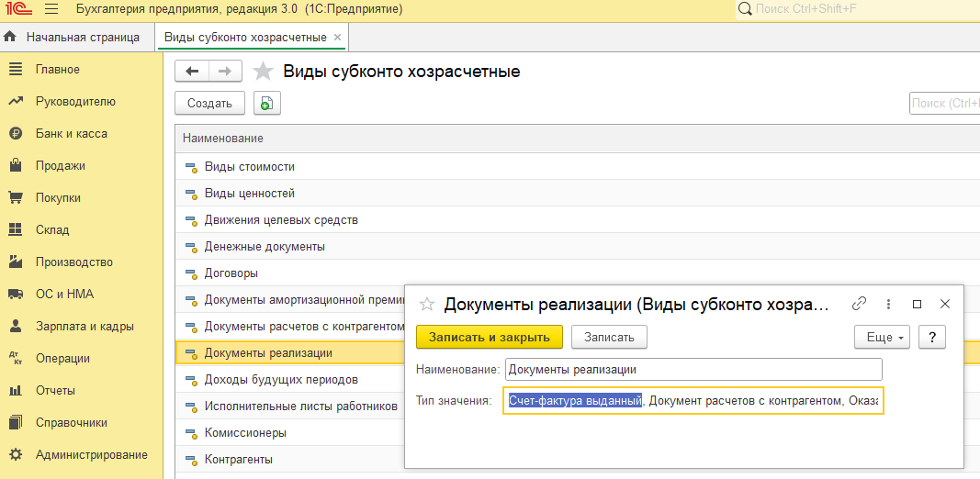Click the 1C logo icon

pos(18,9)
